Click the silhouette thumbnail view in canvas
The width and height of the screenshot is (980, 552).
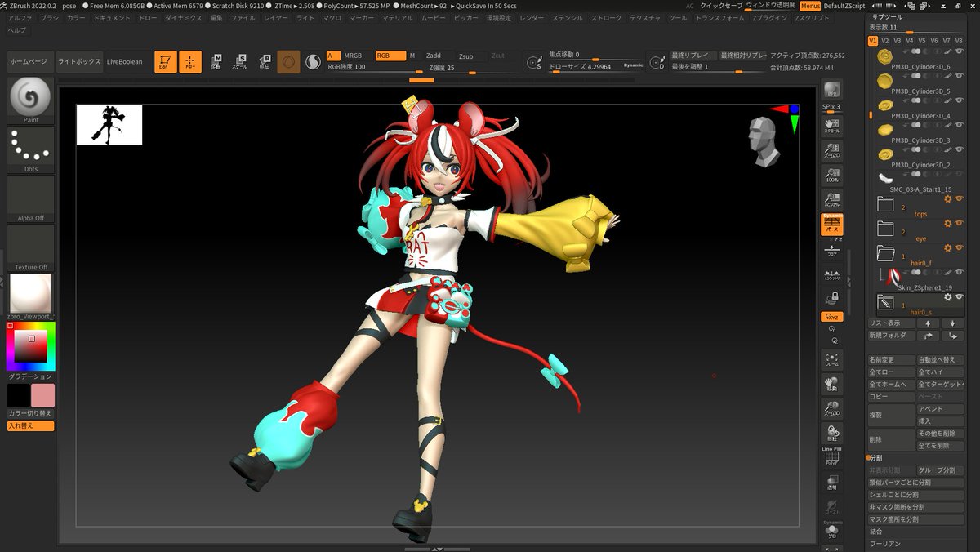pyautogui.click(x=109, y=124)
